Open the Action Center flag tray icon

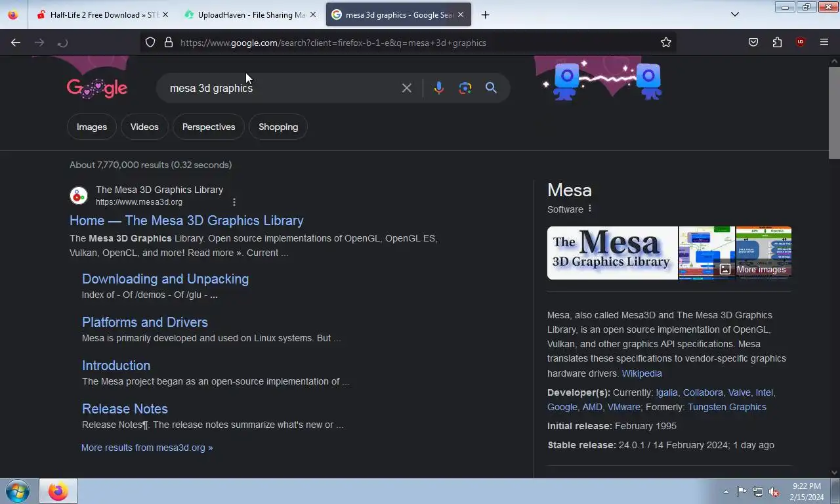point(742,492)
